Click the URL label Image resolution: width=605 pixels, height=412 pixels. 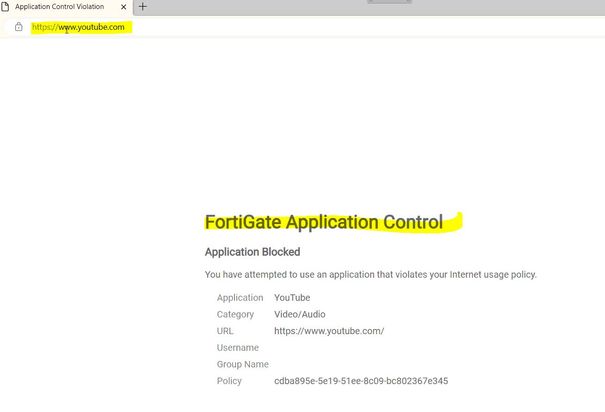click(225, 331)
